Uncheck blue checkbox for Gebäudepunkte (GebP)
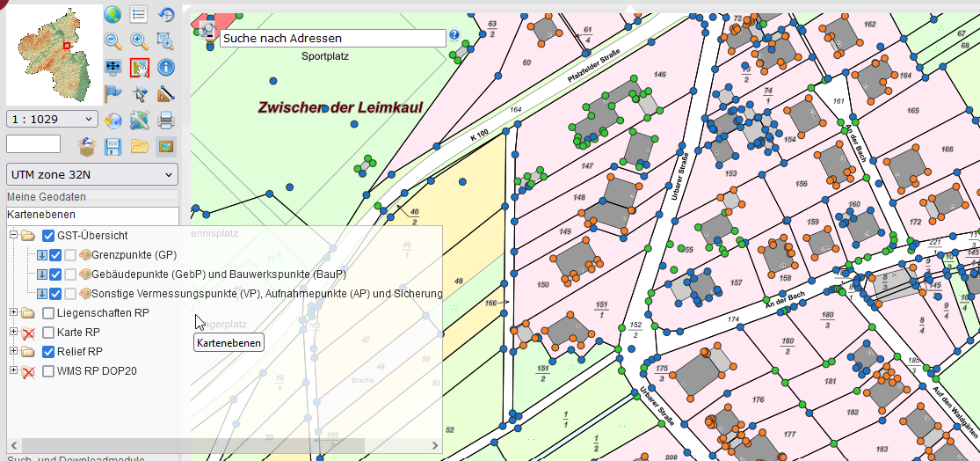The height and width of the screenshot is (461, 980). [55, 274]
